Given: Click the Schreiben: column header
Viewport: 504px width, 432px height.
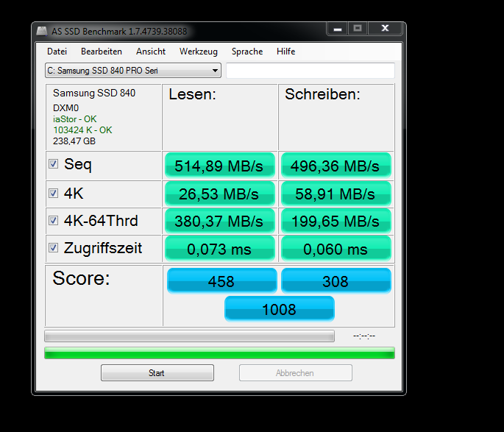Looking at the screenshot, I should click(323, 94).
